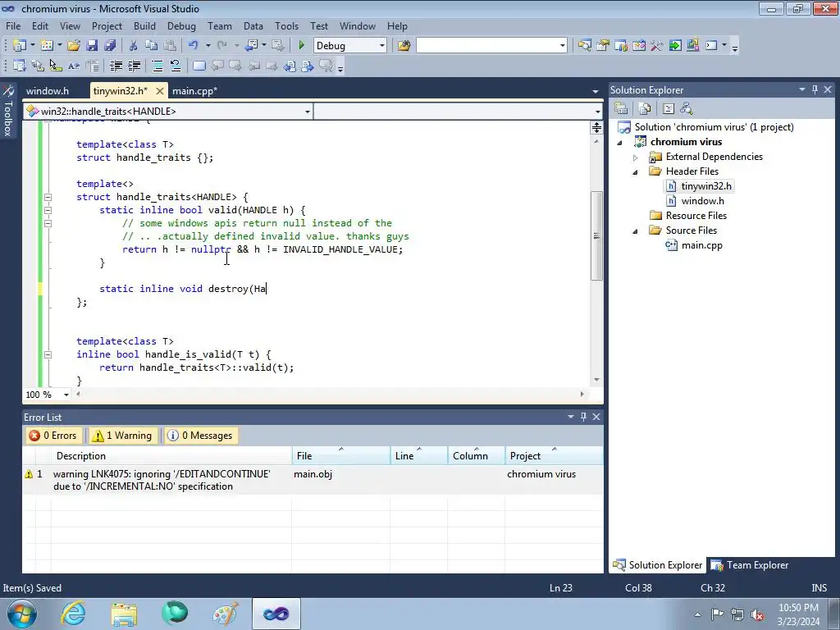Click the Copy toolbar icon
The height and width of the screenshot is (630, 840).
tap(152, 46)
